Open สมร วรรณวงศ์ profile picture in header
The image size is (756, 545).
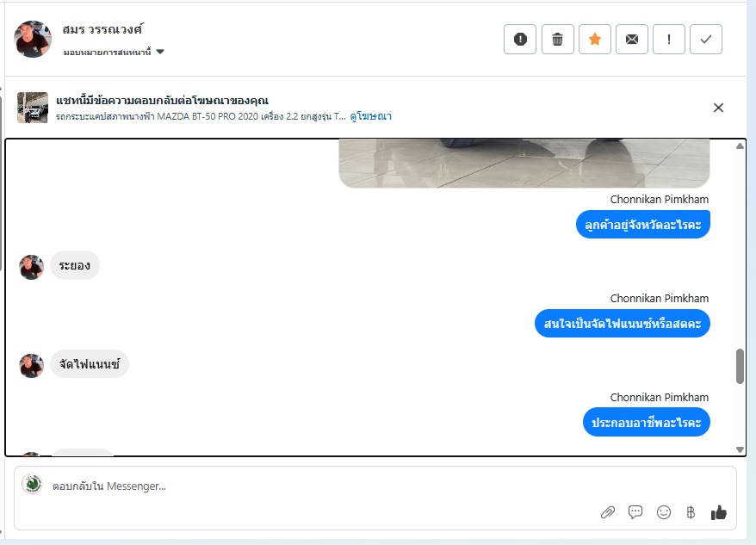coord(33,39)
